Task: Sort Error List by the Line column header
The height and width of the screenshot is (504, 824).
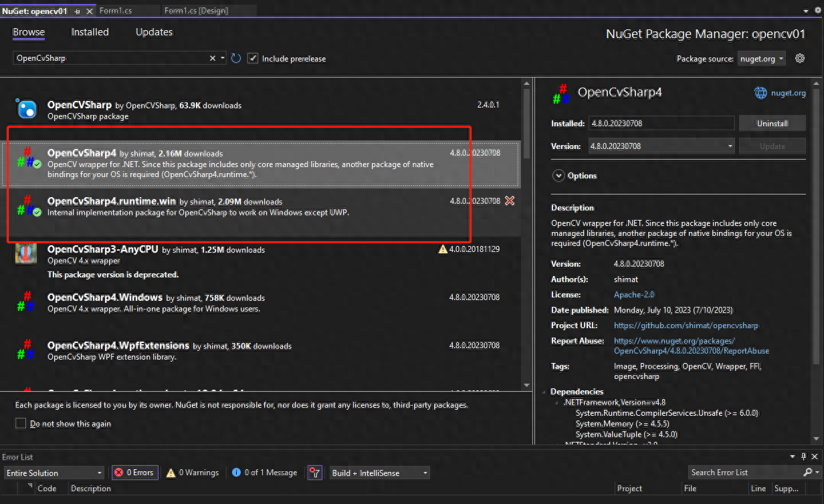Action: click(758, 489)
